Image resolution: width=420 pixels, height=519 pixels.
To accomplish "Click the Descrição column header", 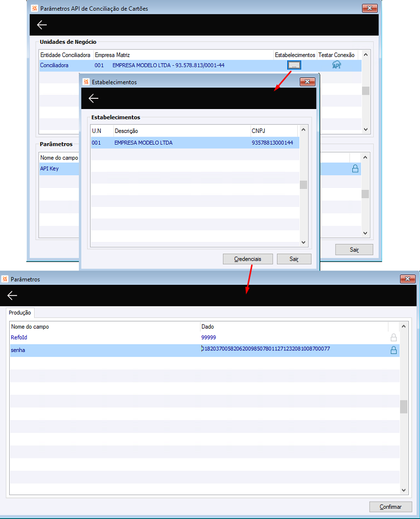I will coord(126,131).
